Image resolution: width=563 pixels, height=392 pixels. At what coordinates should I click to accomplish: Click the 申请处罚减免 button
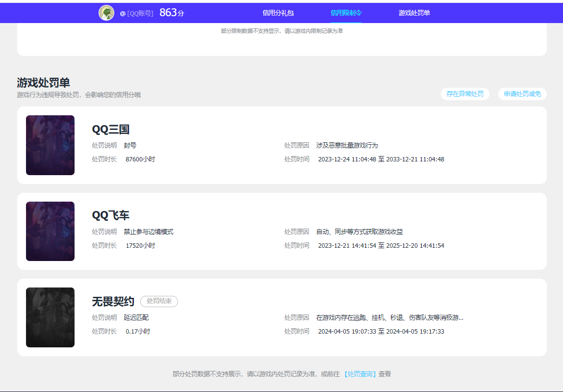522,94
